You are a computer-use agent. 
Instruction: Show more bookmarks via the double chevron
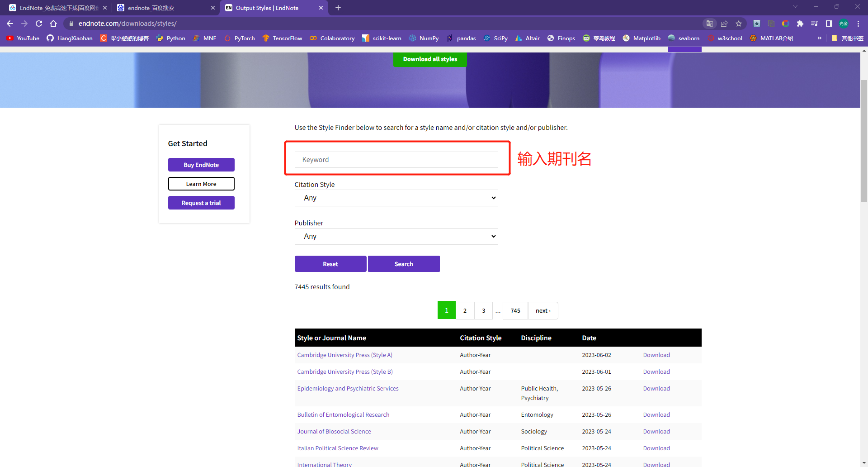coord(819,38)
